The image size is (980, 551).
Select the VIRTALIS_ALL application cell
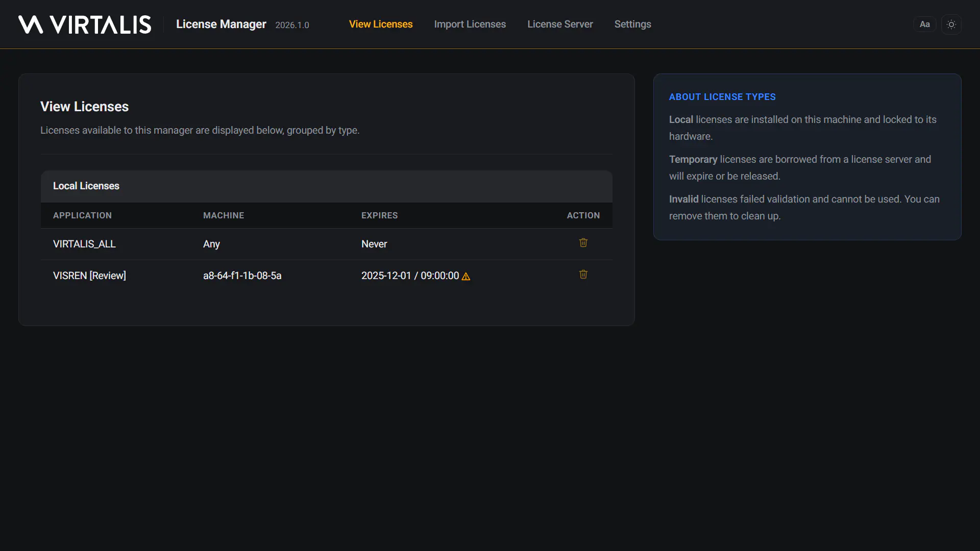[x=84, y=244]
